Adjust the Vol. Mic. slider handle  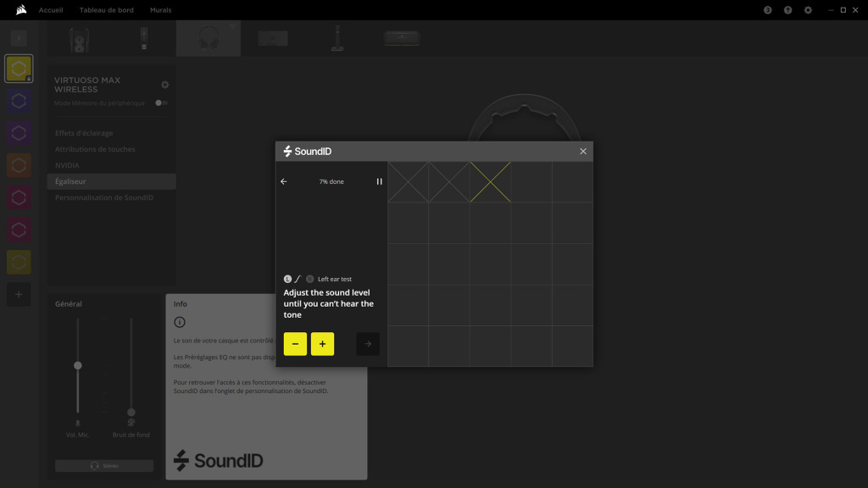77,366
